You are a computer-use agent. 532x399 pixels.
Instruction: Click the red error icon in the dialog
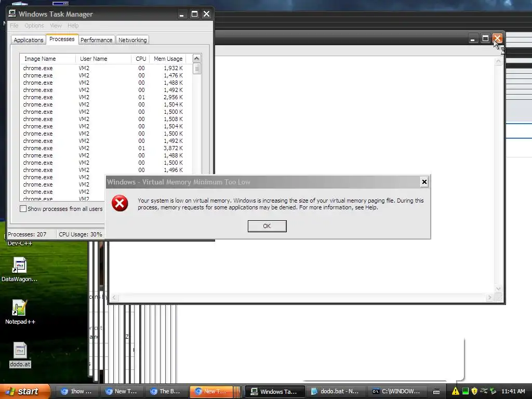(x=120, y=203)
